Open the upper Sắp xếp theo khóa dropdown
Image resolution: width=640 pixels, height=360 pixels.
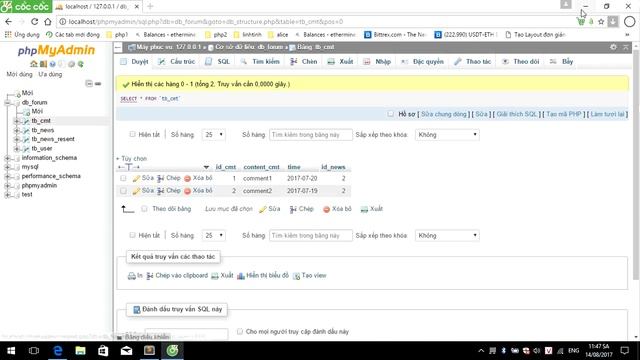[x=447, y=134]
